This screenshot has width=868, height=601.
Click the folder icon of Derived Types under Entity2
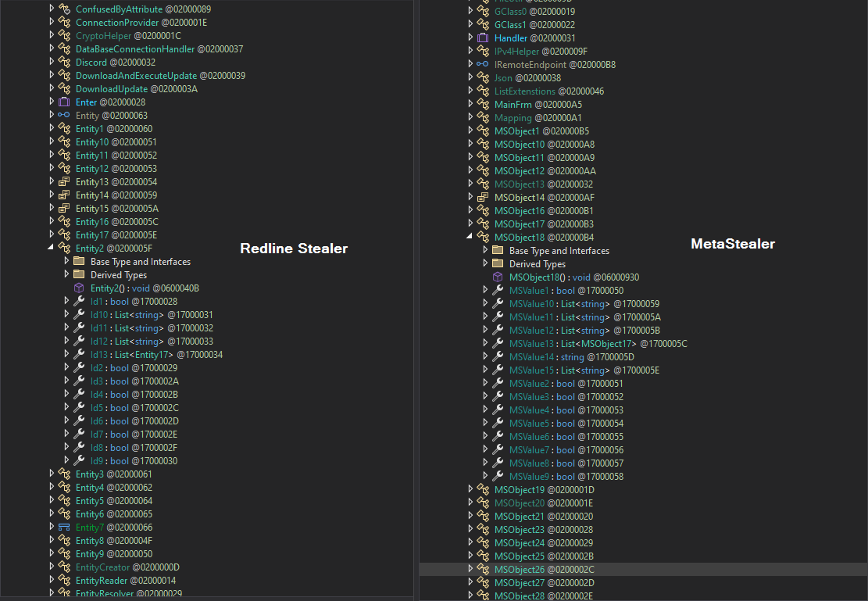click(x=79, y=275)
